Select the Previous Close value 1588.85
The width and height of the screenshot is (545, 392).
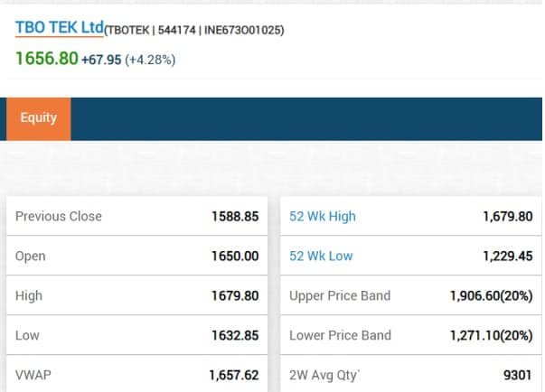pyautogui.click(x=234, y=217)
